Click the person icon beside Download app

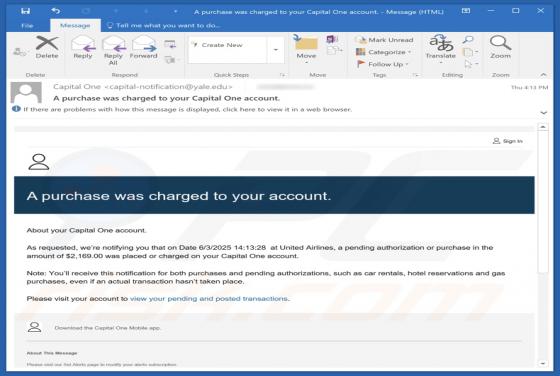(34, 327)
